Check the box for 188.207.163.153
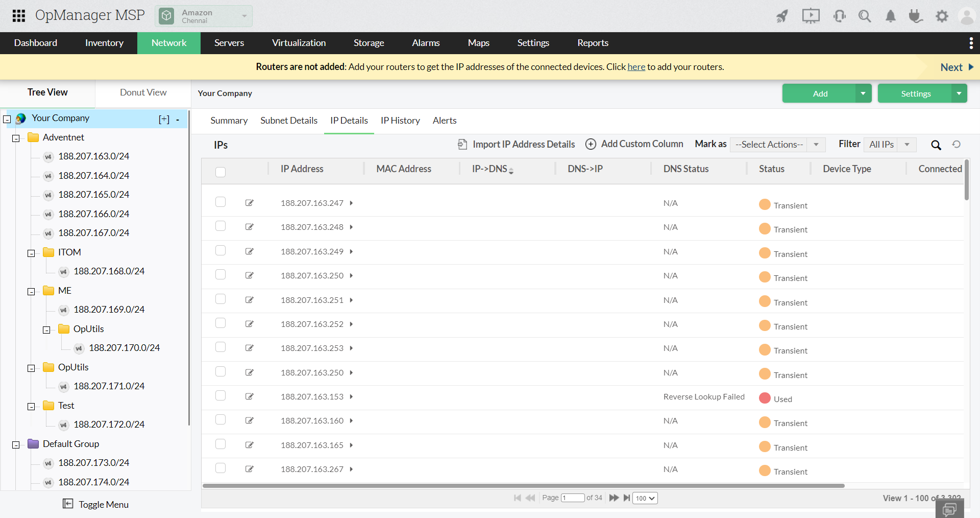The image size is (980, 518). click(220, 395)
